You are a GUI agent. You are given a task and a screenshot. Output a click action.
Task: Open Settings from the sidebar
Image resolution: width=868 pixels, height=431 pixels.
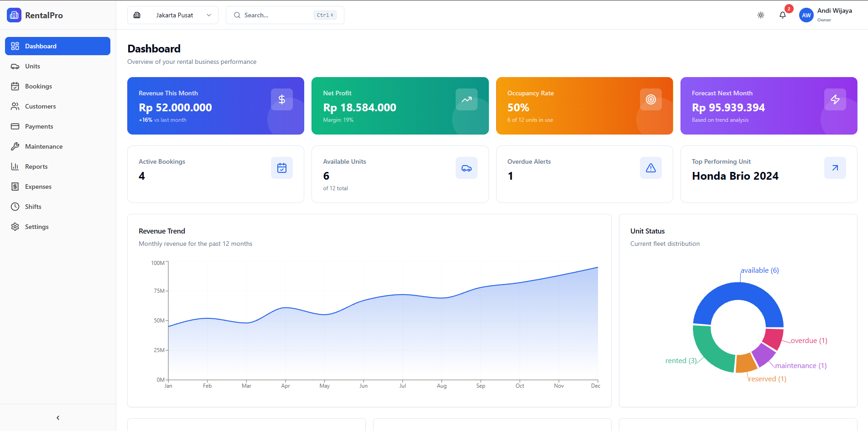36,227
